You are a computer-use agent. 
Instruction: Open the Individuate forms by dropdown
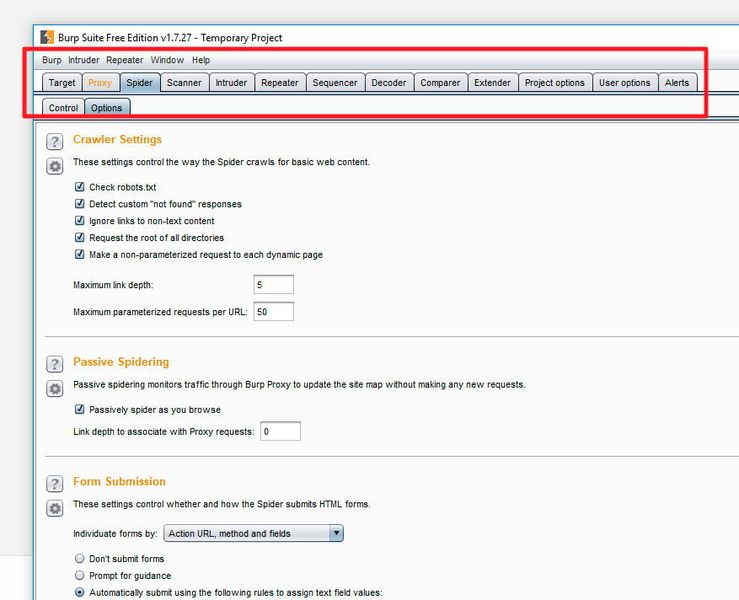coord(253,533)
